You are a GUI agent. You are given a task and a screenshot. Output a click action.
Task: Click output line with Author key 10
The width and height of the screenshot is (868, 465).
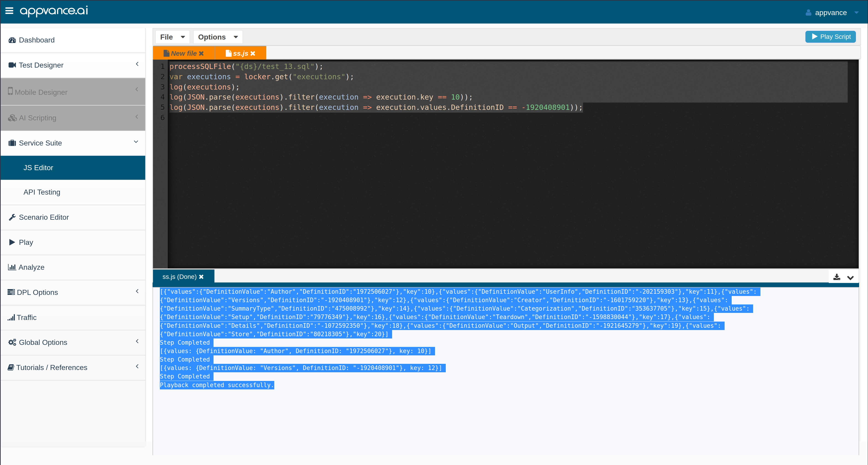[x=295, y=351]
